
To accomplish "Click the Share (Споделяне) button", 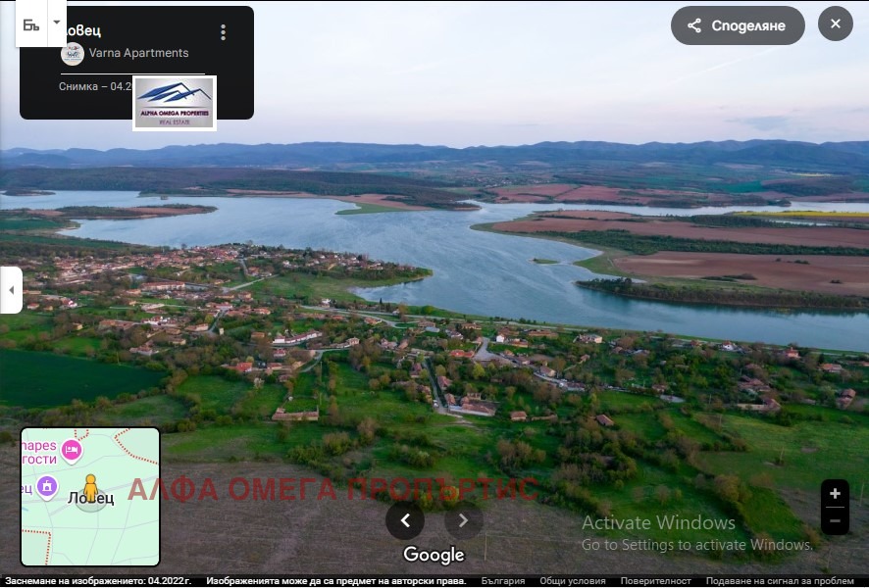I will 738,25.
